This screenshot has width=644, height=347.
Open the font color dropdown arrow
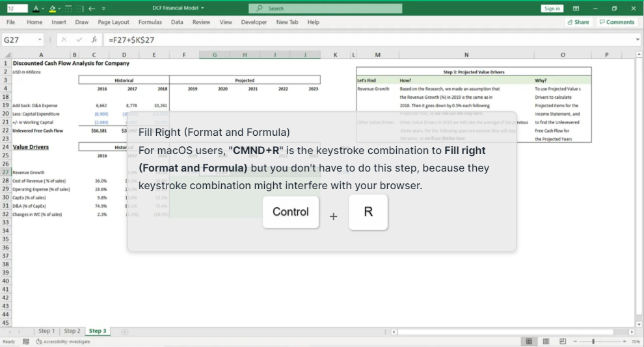point(43,8)
